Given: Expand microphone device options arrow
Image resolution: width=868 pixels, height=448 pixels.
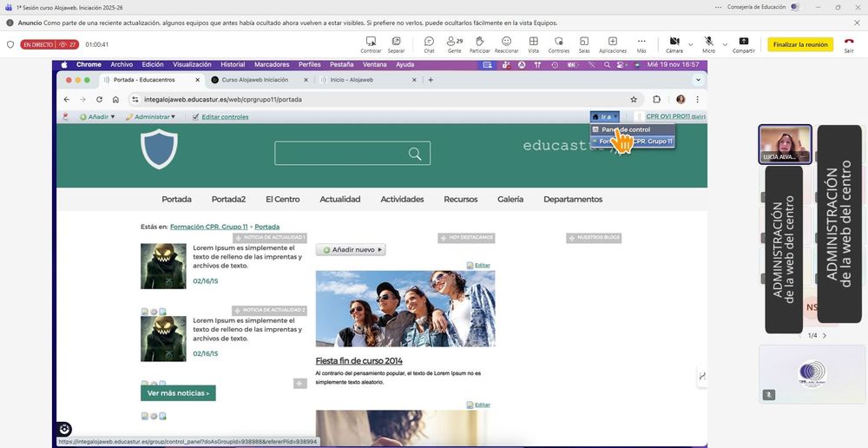Looking at the screenshot, I should (725, 44).
